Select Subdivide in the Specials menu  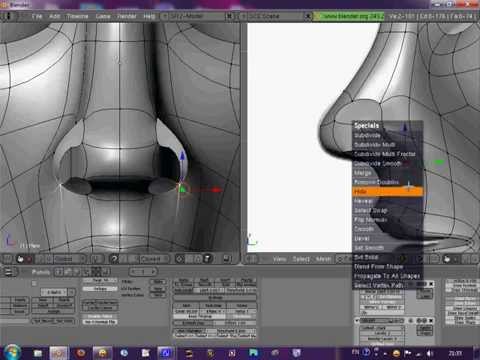coord(388,135)
